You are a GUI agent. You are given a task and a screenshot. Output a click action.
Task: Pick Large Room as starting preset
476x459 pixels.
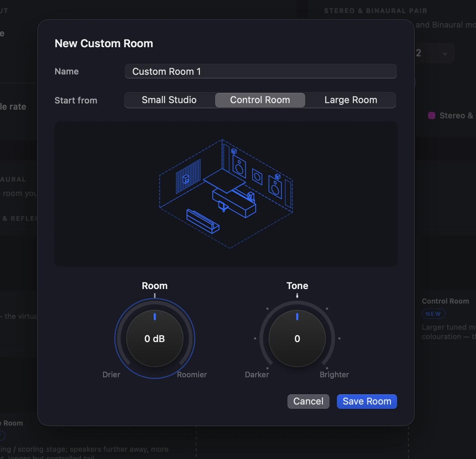pos(351,100)
